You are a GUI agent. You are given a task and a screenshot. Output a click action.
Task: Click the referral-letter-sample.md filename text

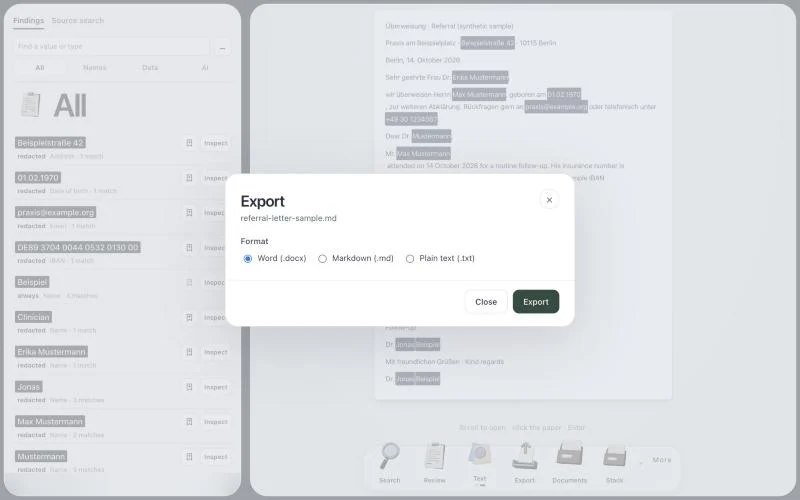(288, 218)
